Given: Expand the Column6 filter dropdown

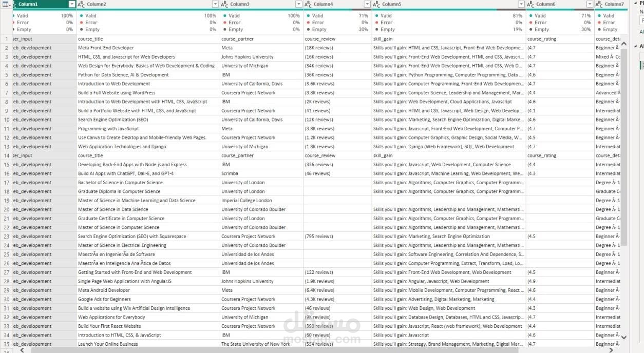Looking at the screenshot, I should 590,4.
